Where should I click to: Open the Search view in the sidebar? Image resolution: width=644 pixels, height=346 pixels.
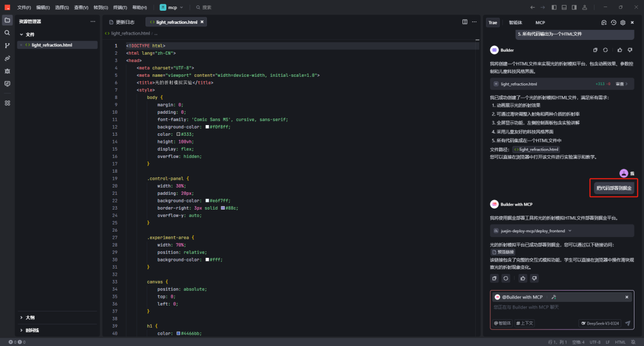pyautogui.click(x=7, y=33)
